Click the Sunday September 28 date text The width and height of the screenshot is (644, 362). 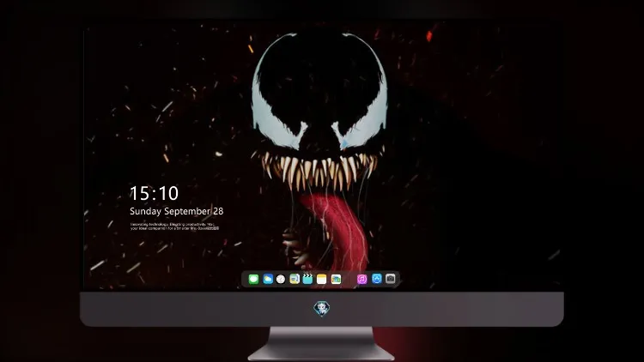177,211
